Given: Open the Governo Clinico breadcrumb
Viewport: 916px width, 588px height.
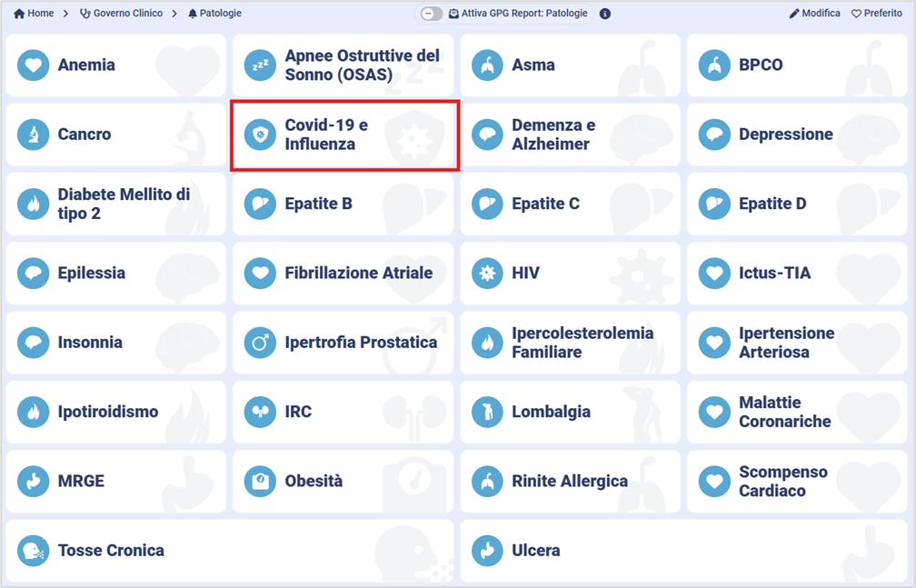Looking at the screenshot, I should pos(122,14).
